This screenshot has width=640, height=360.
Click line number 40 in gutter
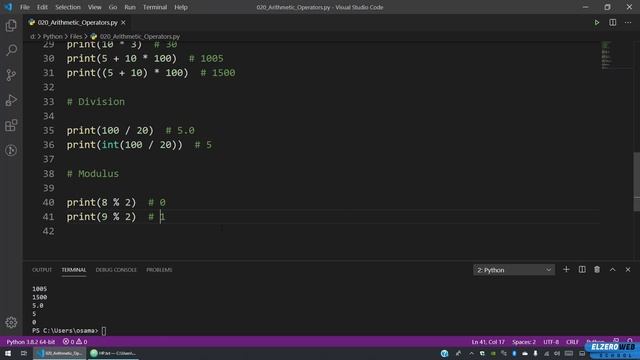[x=48, y=202]
